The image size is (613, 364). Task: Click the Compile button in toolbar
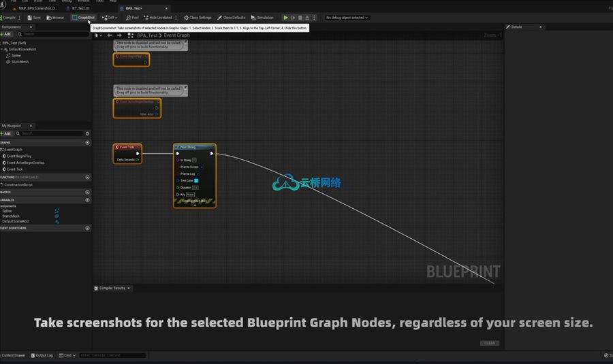click(7, 18)
